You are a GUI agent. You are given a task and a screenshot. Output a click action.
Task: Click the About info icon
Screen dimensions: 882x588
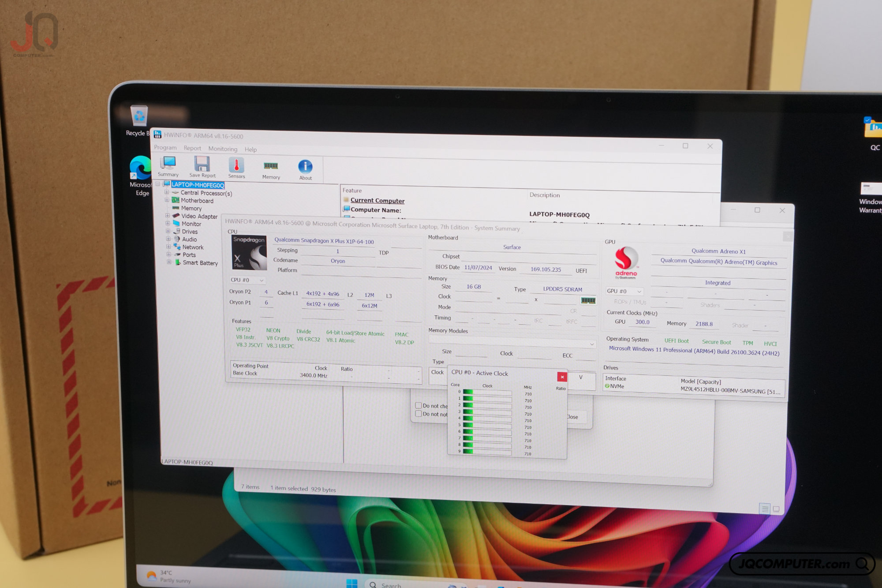coord(305,170)
